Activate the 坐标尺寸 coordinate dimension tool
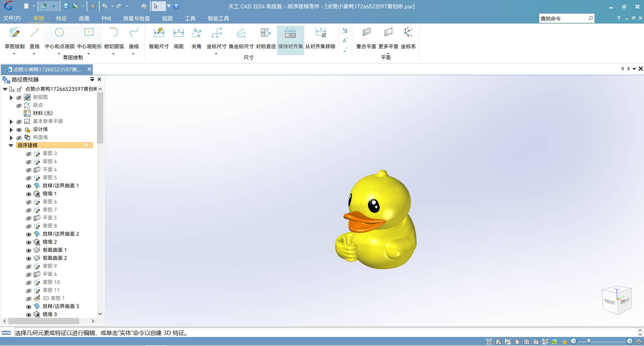The height and width of the screenshot is (346, 644). point(216,38)
